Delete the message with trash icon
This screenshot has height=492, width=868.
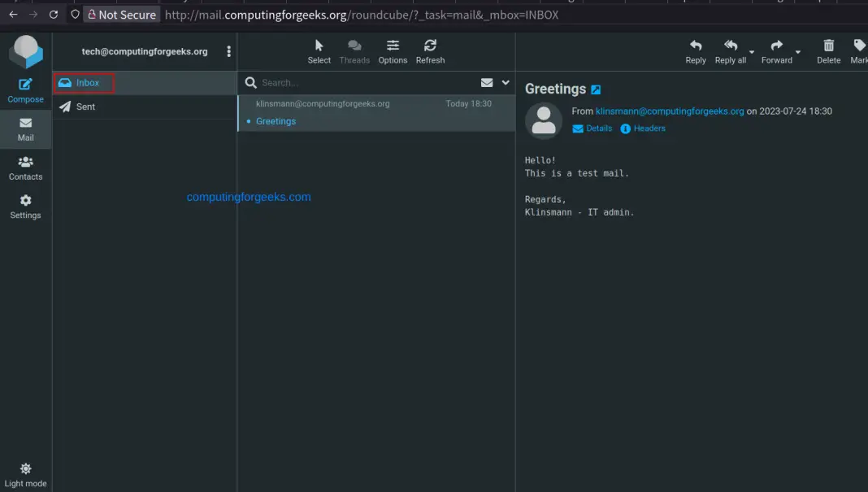click(828, 51)
